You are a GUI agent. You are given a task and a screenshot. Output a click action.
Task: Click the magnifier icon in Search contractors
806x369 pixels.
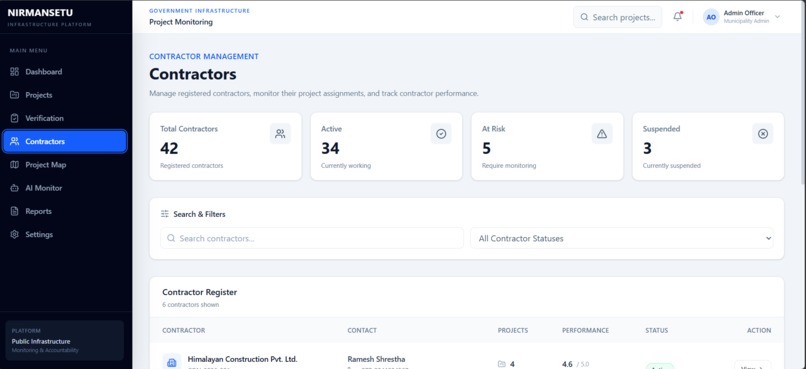(x=171, y=238)
